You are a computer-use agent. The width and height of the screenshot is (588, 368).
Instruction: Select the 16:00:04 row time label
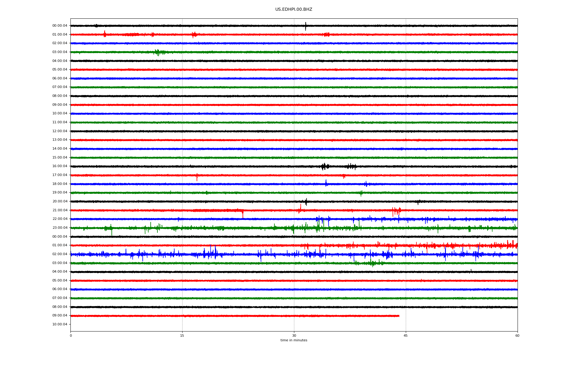(60, 166)
